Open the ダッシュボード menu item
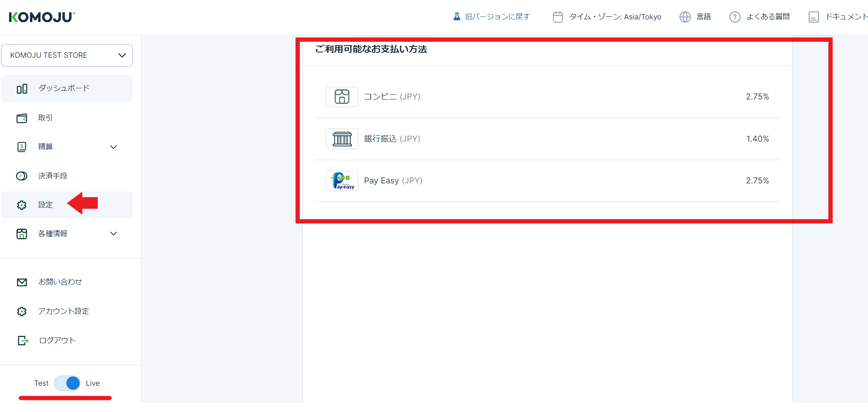The image size is (868, 412). pos(64,88)
